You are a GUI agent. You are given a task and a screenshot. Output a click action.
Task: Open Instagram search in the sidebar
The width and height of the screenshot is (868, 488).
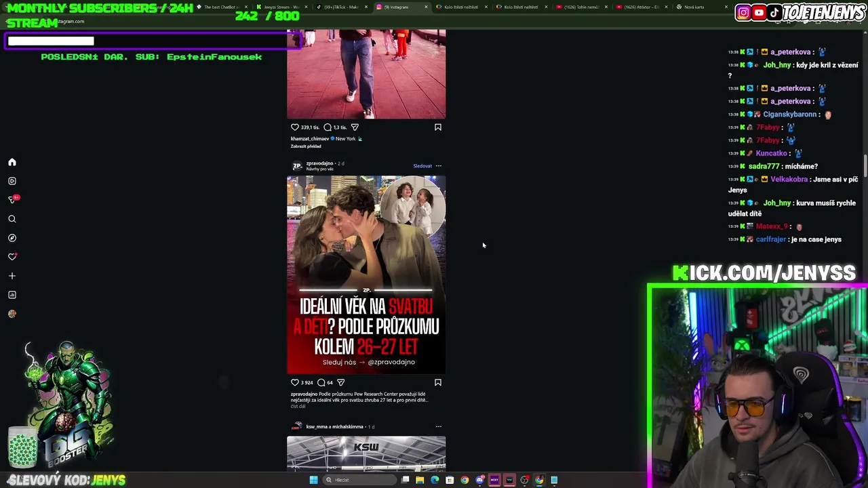point(12,219)
